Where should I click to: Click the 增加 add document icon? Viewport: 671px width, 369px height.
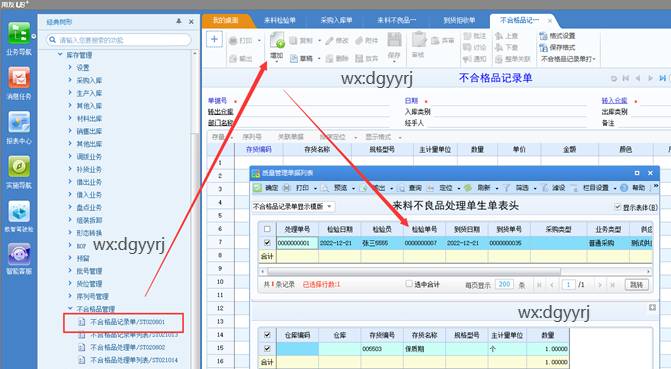pos(277,41)
